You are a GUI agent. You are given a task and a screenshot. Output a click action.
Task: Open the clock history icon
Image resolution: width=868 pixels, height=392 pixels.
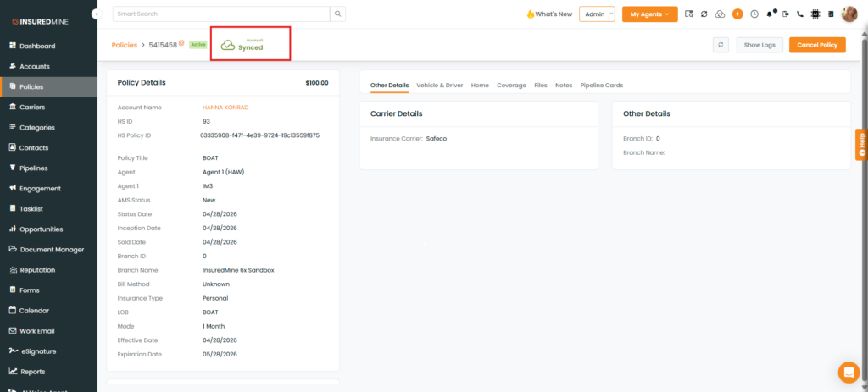tap(754, 14)
